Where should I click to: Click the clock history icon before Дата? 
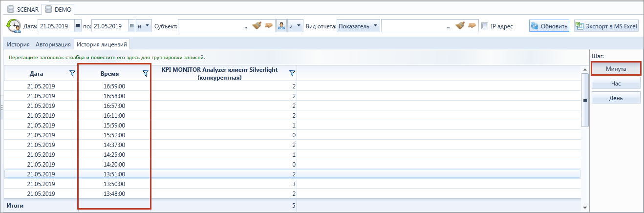(x=13, y=26)
